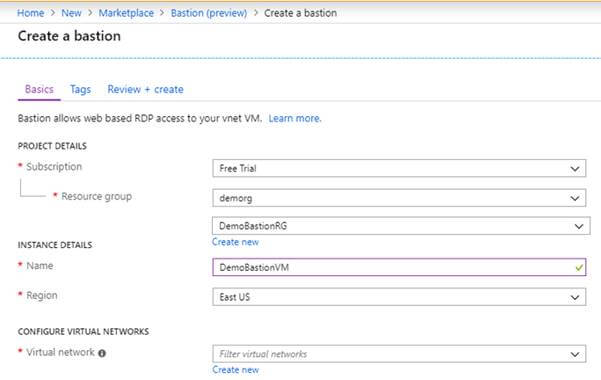The width and height of the screenshot is (601, 380).
Task: Click Create new under DemoBastionRG
Action: click(x=235, y=242)
